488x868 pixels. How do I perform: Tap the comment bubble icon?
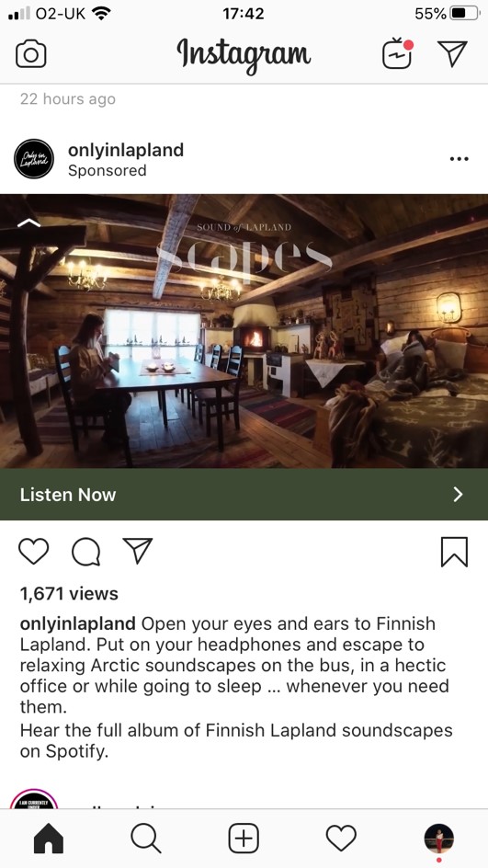[x=85, y=552]
